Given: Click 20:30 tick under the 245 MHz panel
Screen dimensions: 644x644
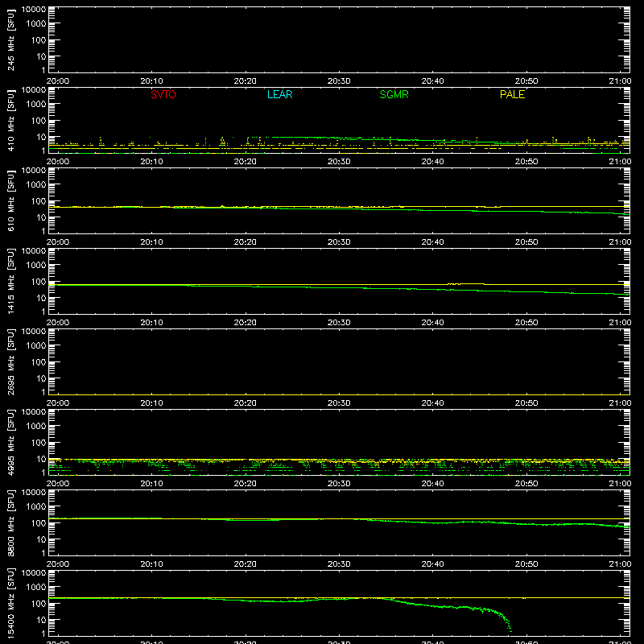Looking at the screenshot, I should tap(339, 81).
